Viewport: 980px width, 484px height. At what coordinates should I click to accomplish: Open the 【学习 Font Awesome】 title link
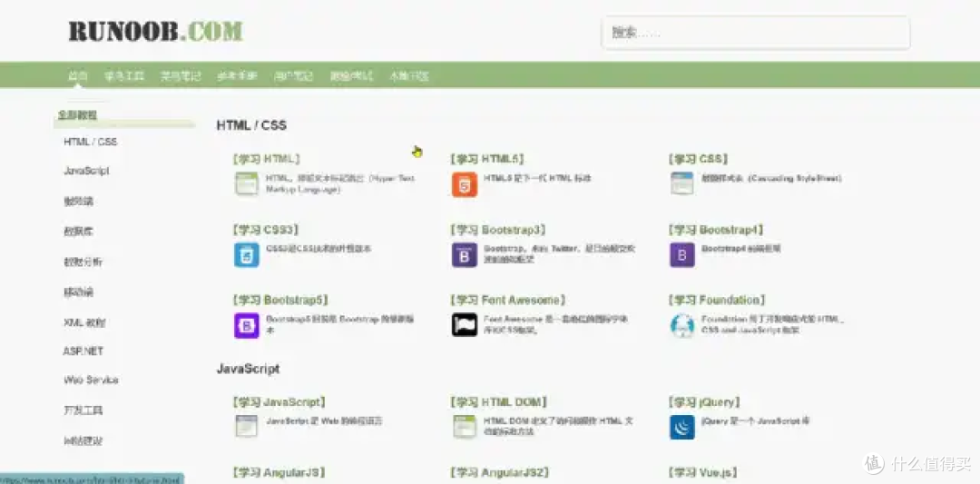point(508,301)
